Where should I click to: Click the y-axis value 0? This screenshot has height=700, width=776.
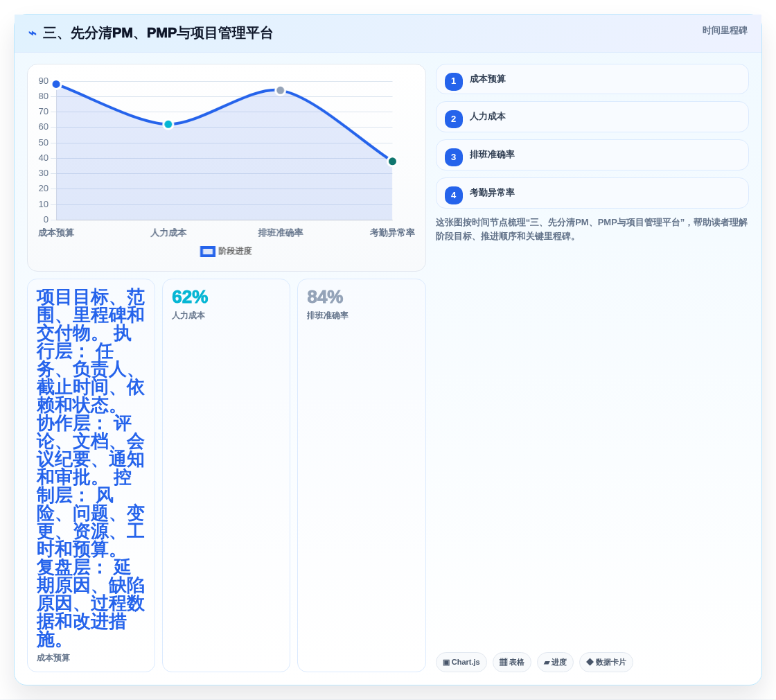click(x=46, y=219)
